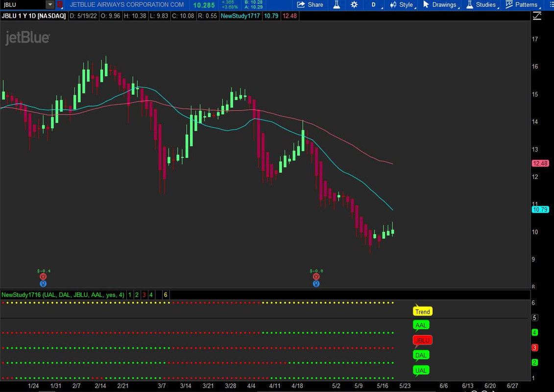Image resolution: width=554 pixels, height=392 pixels.
Task: Open the D timeframe dropdown
Action: (x=374, y=5)
